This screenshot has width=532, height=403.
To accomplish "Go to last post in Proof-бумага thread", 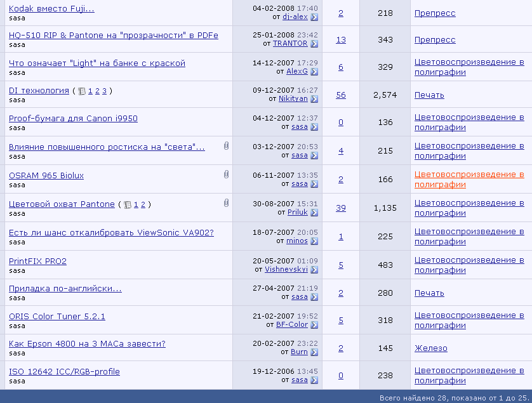I will (x=314, y=127).
